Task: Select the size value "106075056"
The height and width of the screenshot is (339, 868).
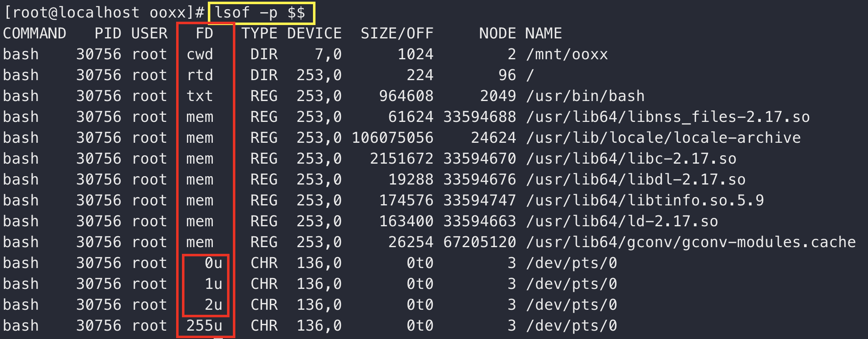Action: pos(392,138)
